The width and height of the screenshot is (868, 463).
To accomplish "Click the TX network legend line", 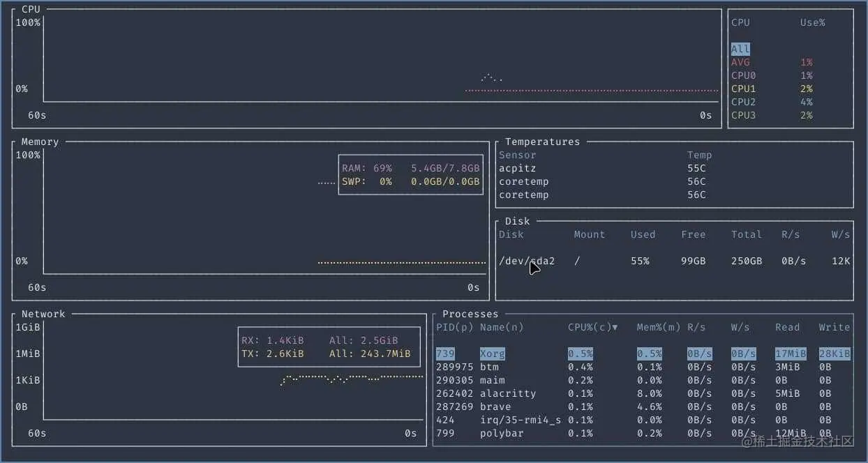I will pos(326,354).
